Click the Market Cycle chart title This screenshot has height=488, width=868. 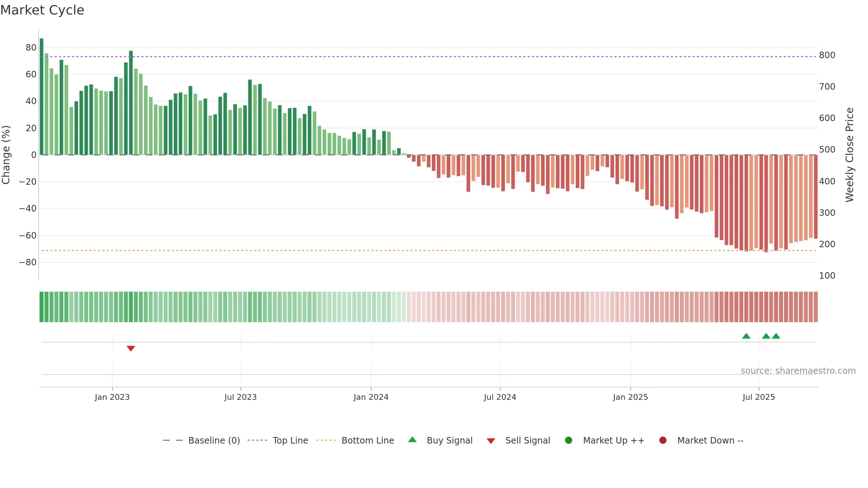pos(42,10)
